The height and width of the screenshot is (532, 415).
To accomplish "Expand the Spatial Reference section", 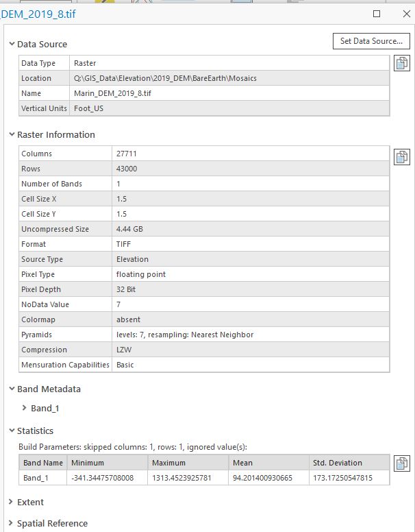I will click(x=12, y=524).
